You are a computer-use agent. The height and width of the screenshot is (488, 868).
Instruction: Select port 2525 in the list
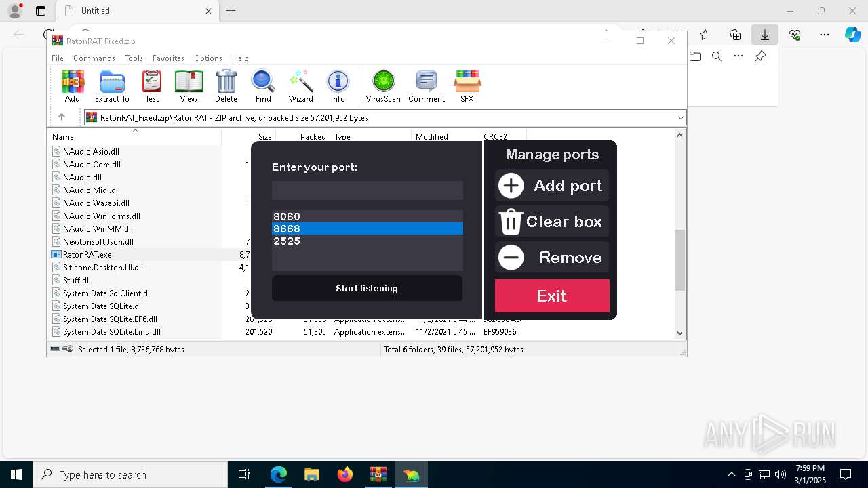[368, 241]
